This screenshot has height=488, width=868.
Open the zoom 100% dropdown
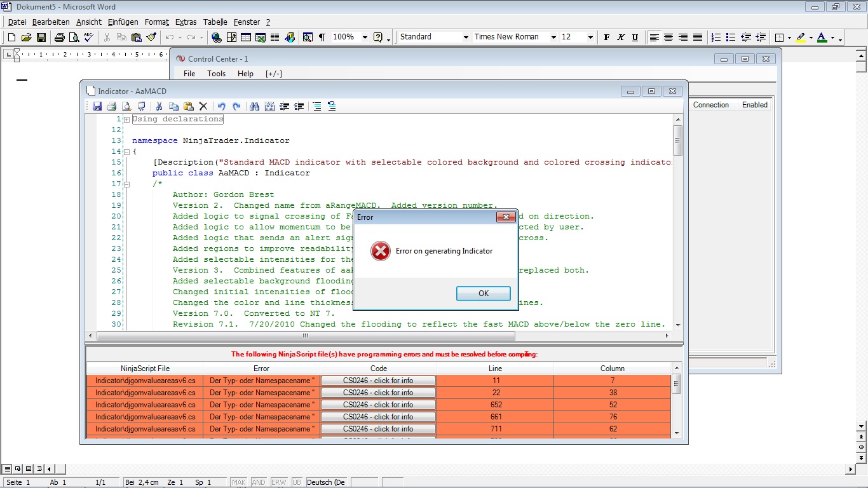click(x=365, y=37)
